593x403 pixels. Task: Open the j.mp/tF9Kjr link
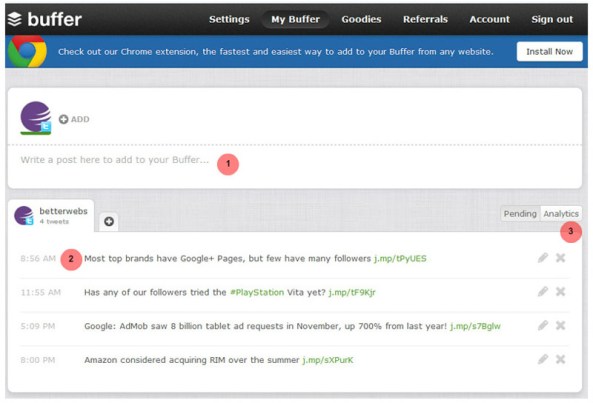point(352,292)
